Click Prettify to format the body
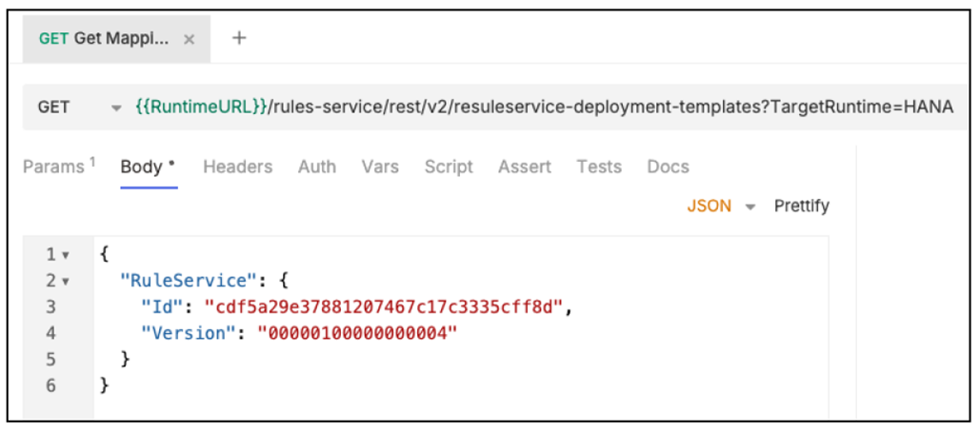 801,207
